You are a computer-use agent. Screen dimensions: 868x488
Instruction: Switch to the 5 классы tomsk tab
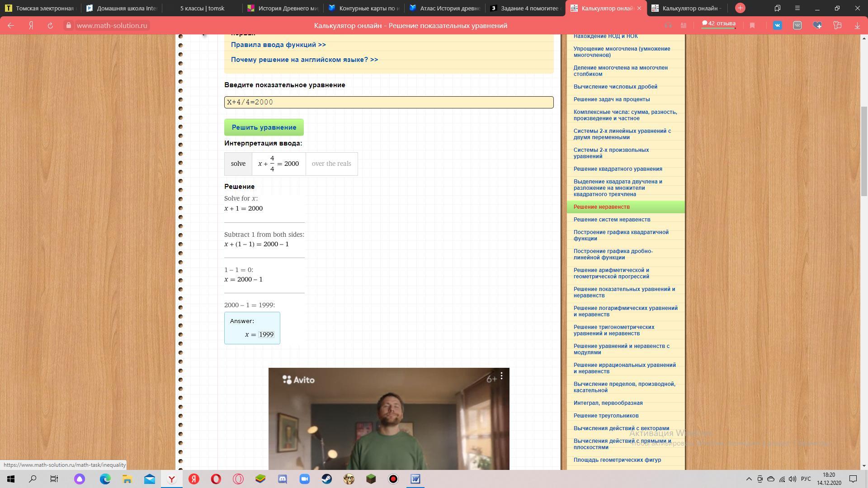tap(202, 8)
